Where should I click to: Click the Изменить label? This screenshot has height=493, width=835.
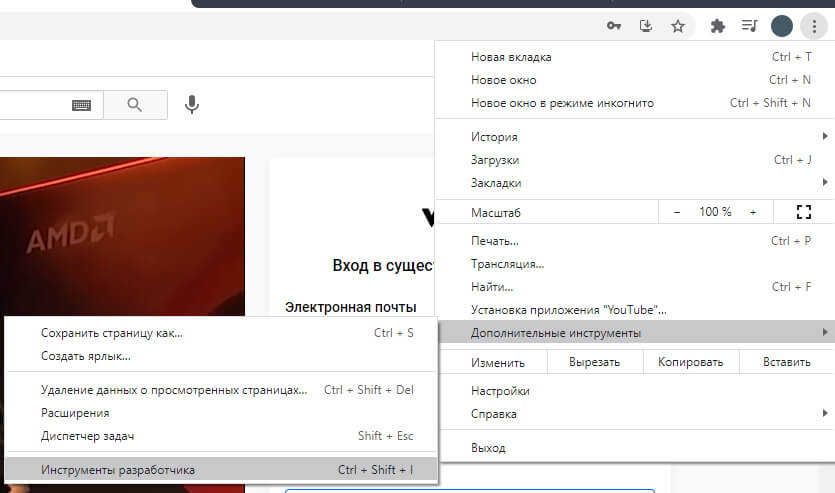(x=497, y=363)
